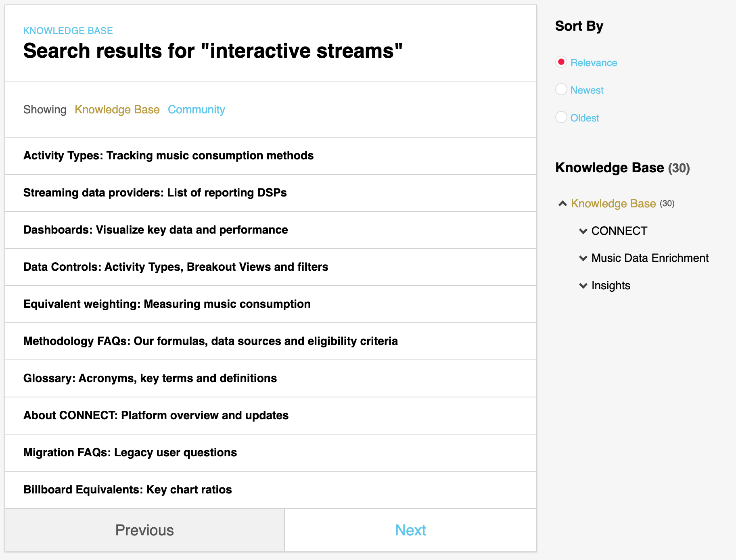Open the KNOWLEDGE BASE breadcrumb link

[x=68, y=31]
